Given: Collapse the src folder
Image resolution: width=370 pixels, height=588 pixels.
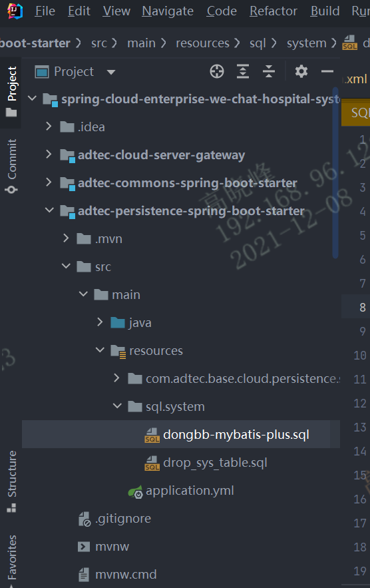Looking at the screenshot, I should pos(66,266).
